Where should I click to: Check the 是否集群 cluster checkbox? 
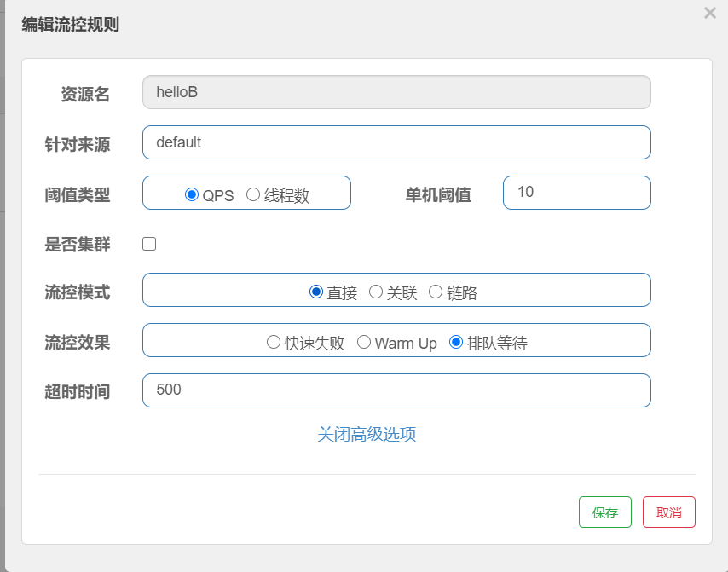tap(149, 244)
